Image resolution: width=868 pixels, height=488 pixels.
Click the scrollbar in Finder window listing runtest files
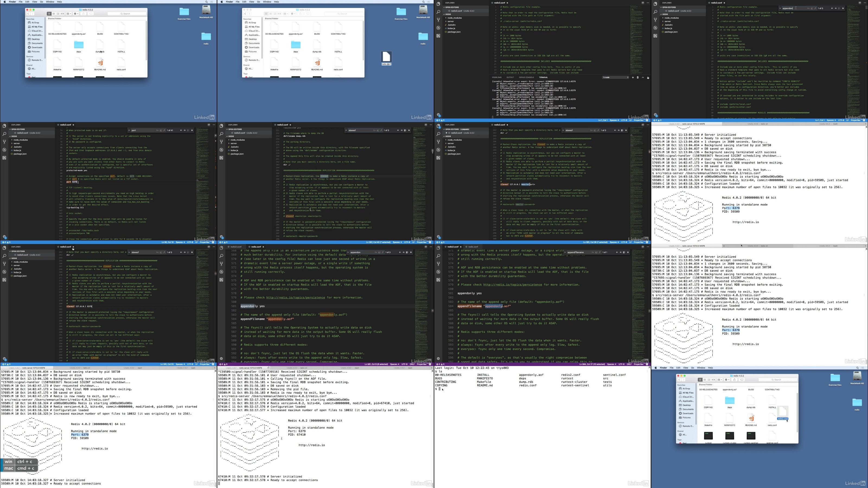[x=797, y=413]
